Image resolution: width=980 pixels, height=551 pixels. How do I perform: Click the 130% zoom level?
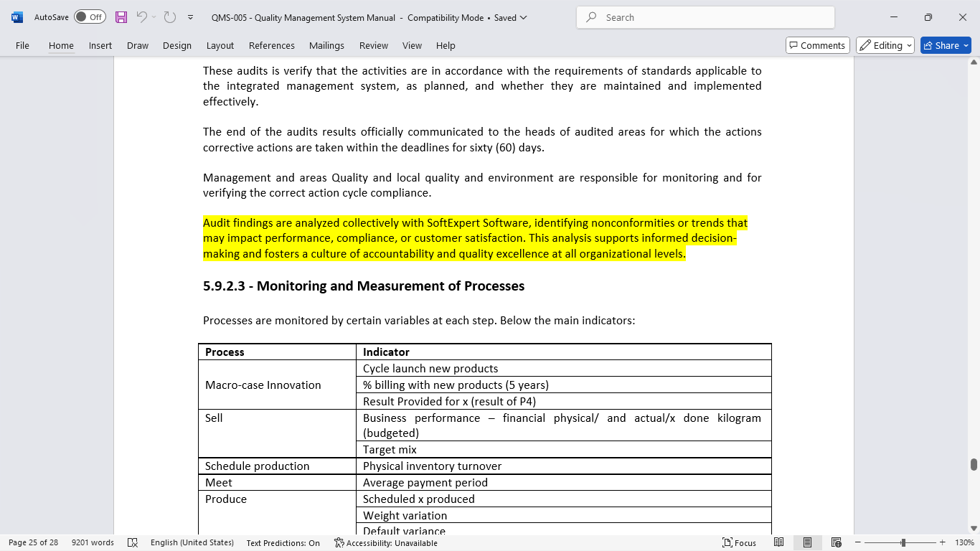point(965,543)
